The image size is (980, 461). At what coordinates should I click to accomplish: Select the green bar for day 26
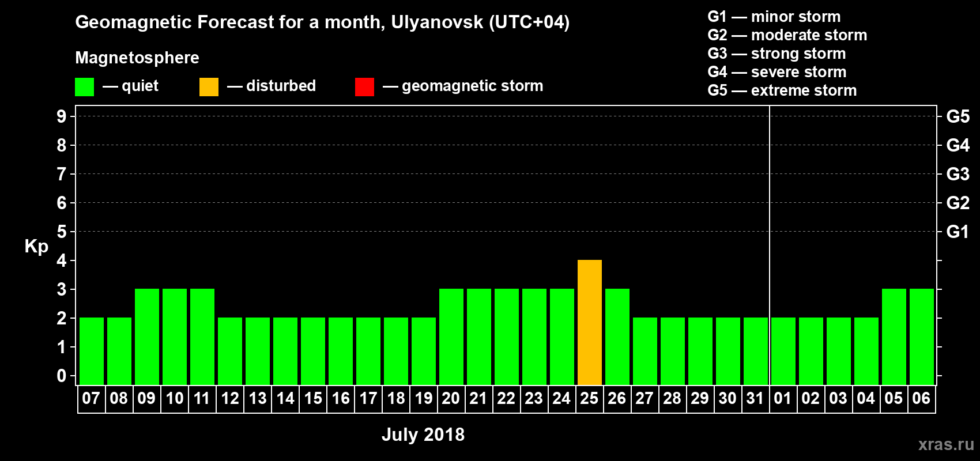click(617, 337)
